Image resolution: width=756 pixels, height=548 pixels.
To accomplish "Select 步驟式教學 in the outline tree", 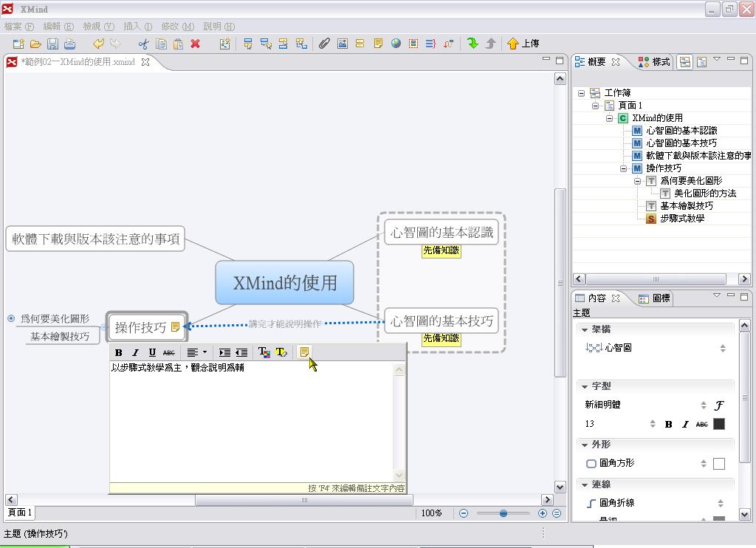I will coord(682,219).
